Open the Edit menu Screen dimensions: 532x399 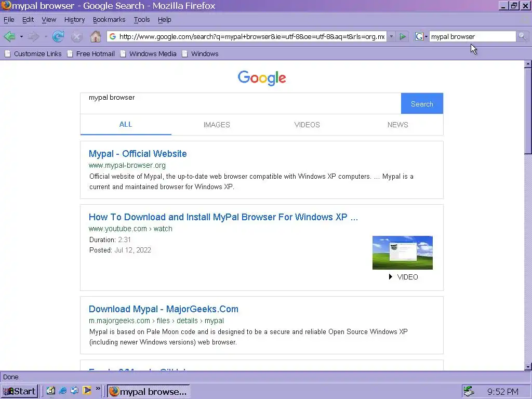coord(28,20)
